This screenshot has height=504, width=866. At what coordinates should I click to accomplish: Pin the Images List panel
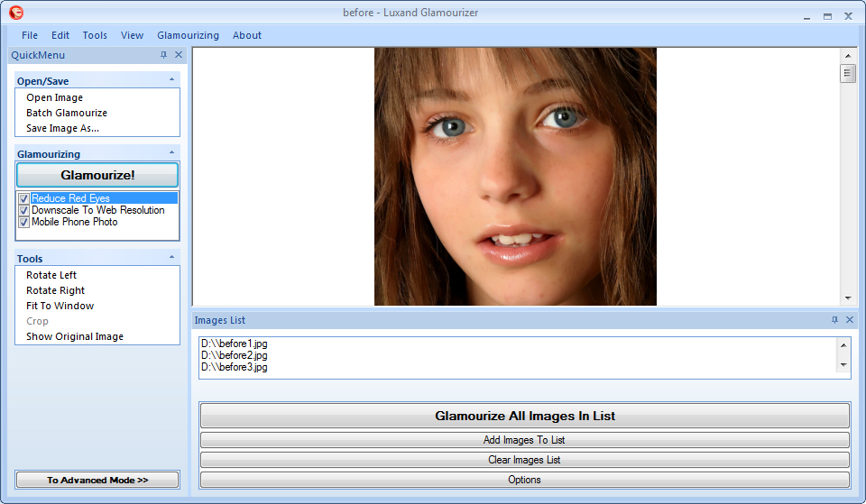(x=834, y=320)
